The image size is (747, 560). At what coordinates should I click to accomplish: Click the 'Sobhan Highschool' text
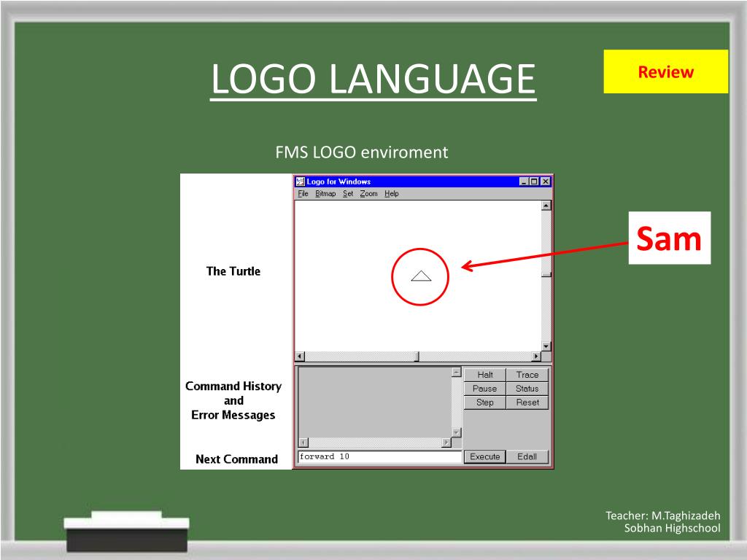(672, 528)
